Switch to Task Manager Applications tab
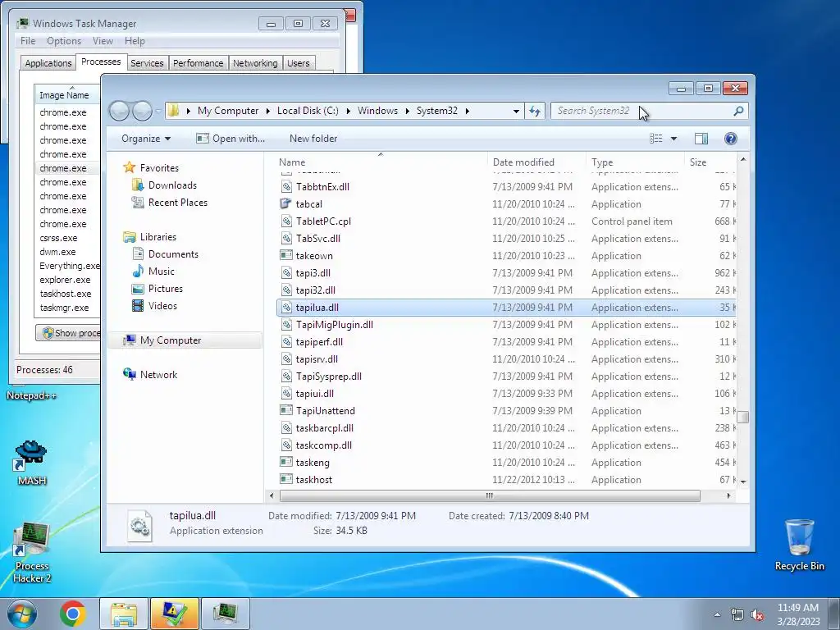Image resolution: width=840 pixels, height=630 pixels. pos(48,63)
